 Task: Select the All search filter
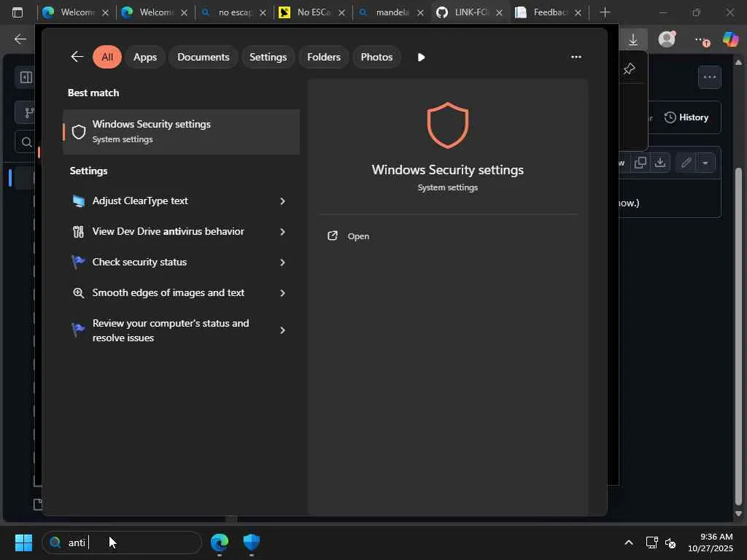(x=107, y=57)
